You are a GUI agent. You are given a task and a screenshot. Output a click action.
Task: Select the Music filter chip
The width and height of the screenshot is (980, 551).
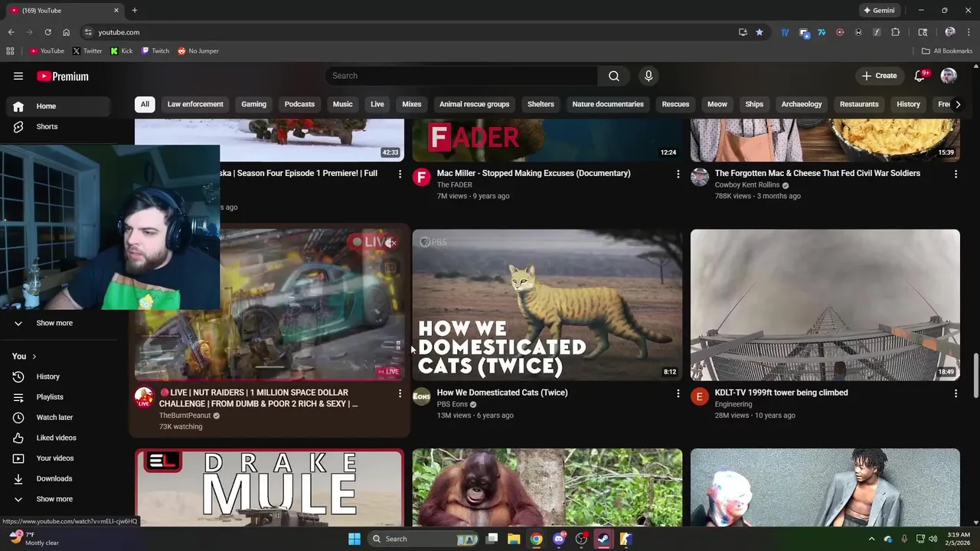point(342,105)
